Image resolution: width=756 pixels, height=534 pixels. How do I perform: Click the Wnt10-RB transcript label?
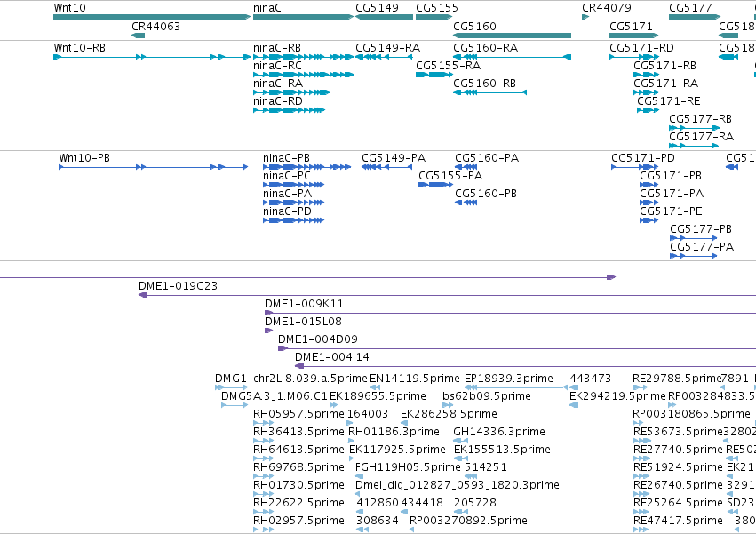point(80,48)
